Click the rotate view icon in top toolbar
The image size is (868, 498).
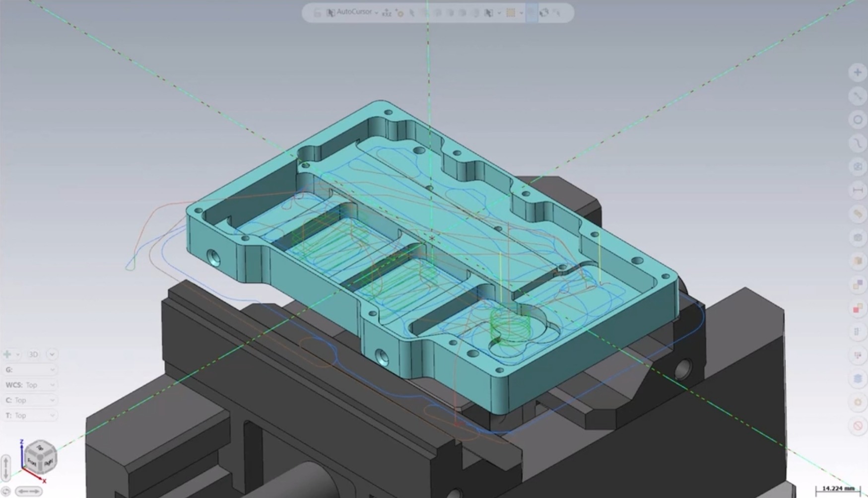[x=544, y=13]
